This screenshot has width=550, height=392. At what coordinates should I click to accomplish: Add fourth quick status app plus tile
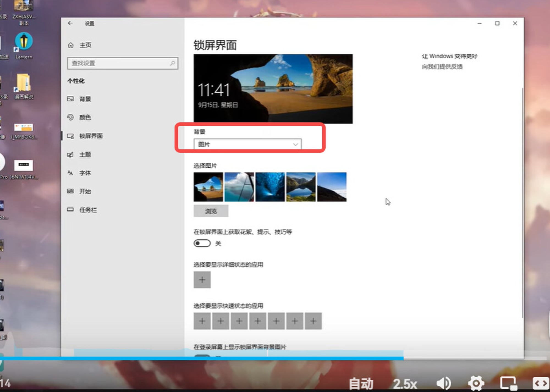tap(258, 321)
